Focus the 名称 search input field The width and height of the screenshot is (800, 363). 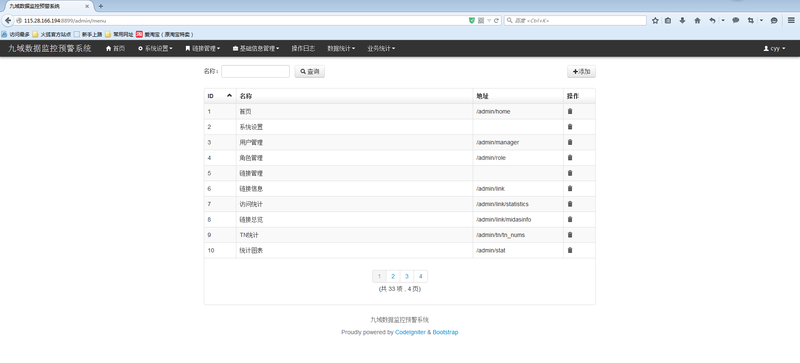(x=256, y=71)
